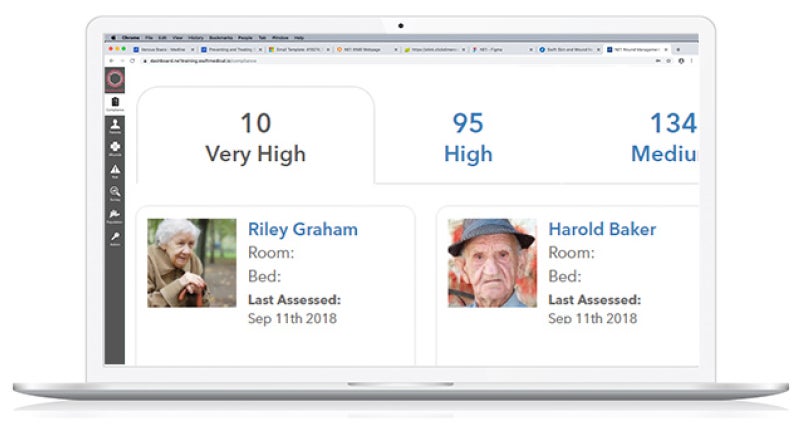
Task: Open the Population chart icon in sidebar
Action: pos(115,216)
